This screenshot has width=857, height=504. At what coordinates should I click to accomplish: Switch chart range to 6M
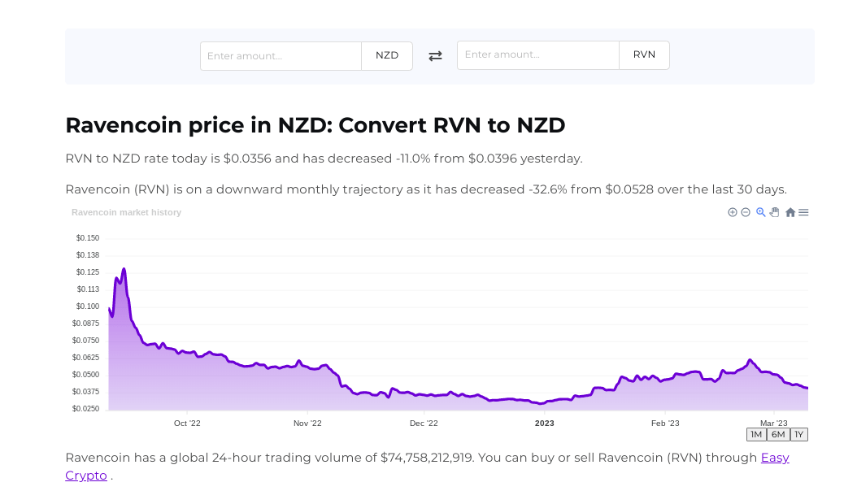tap(778, 434)
